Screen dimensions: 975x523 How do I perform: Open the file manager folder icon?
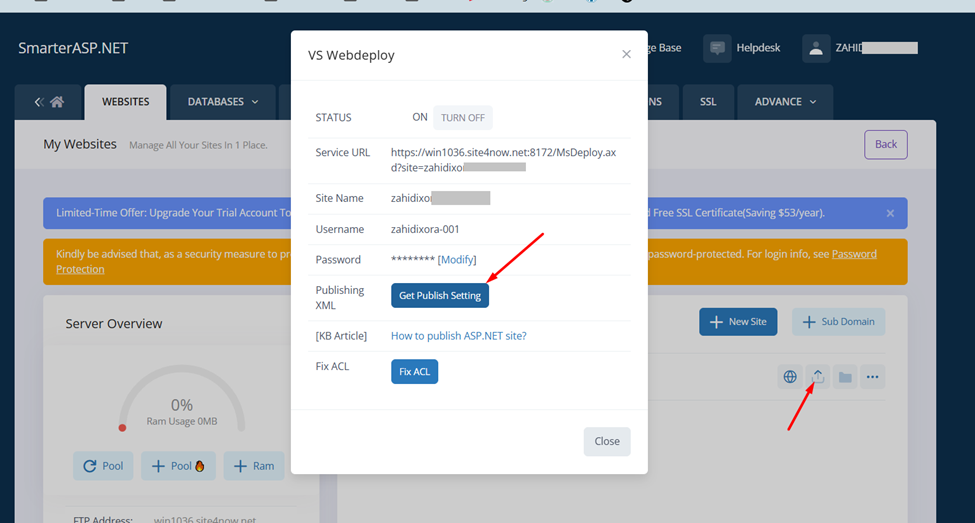(845, 377)
